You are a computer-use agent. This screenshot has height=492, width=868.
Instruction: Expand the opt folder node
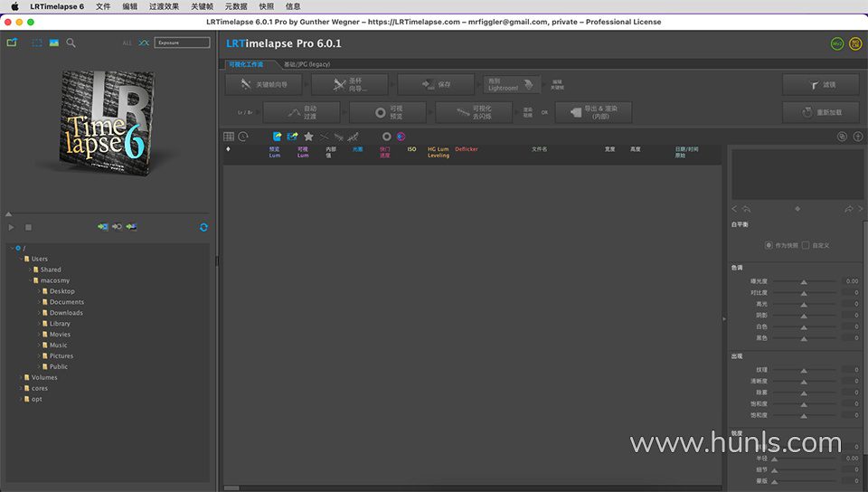click(21, 399)
